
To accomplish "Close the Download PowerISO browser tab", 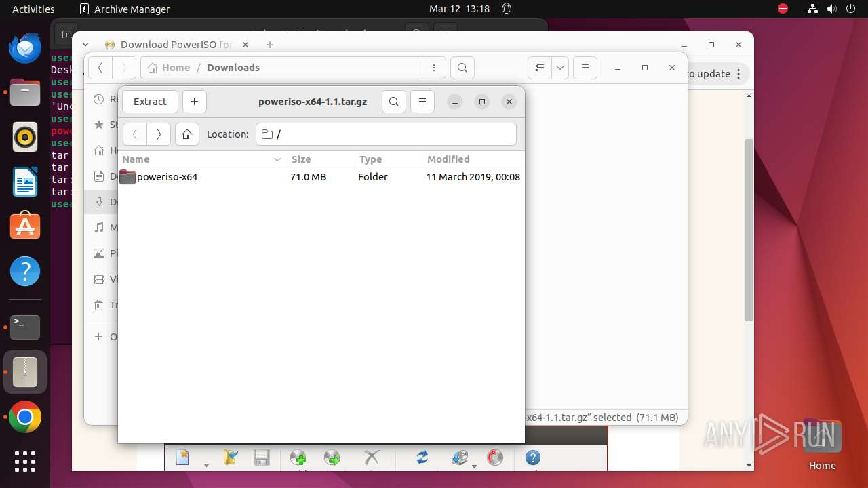I will pyautogui.click(x=245, y=45).
